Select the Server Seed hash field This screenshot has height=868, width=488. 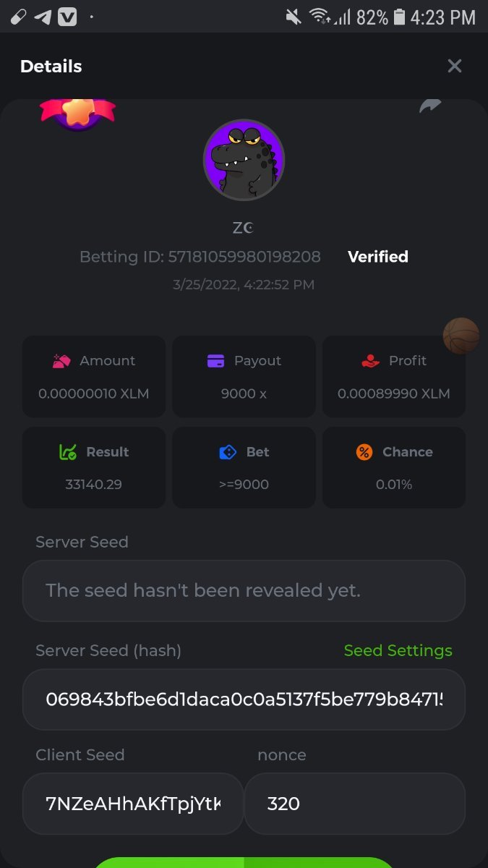(x=244, y=699)
